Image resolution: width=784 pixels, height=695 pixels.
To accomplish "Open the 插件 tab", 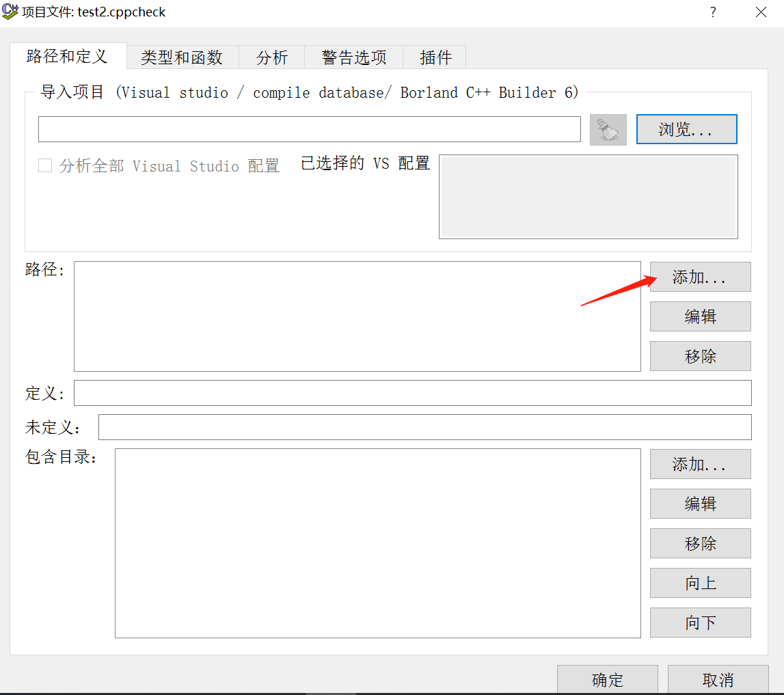I will pos(435,57).
